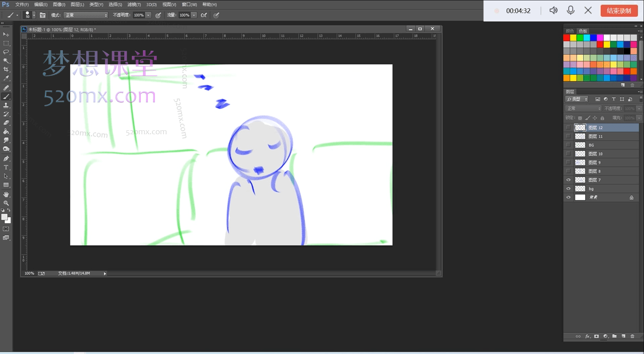Select the Zoom tool in toolbox
The height and width of the screenshot is (354, 644).
click(6, 203)
